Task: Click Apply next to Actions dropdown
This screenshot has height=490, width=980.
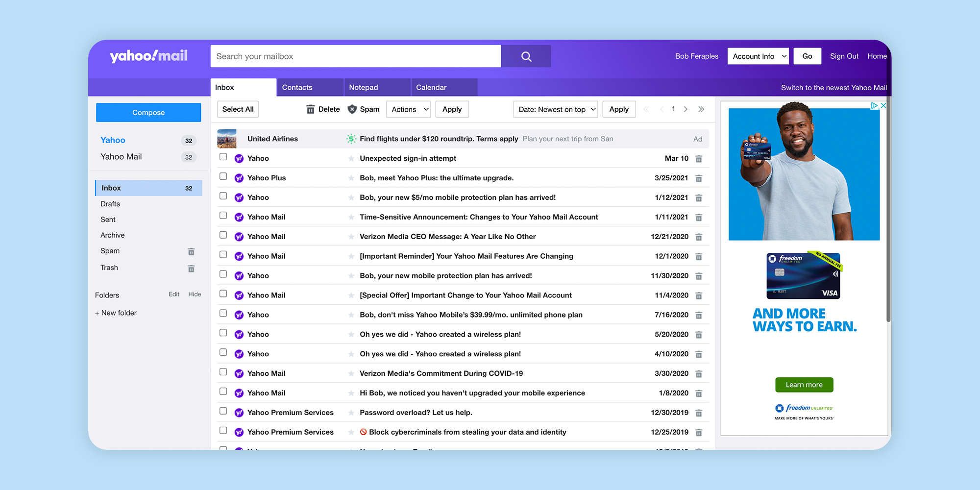Action: 452,109
